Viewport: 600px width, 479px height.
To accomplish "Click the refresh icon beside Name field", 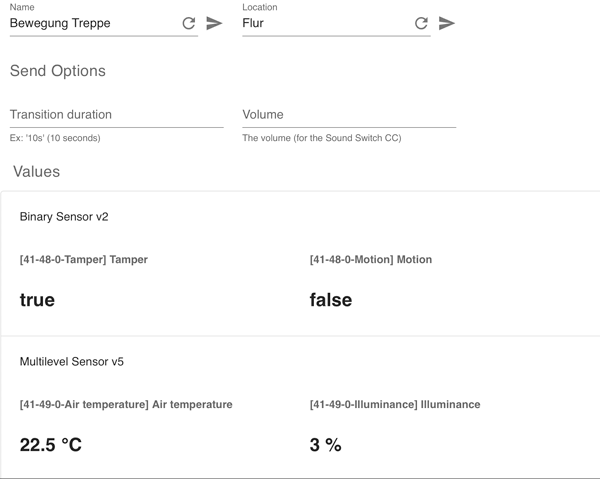I will click(x=189, y=23).
